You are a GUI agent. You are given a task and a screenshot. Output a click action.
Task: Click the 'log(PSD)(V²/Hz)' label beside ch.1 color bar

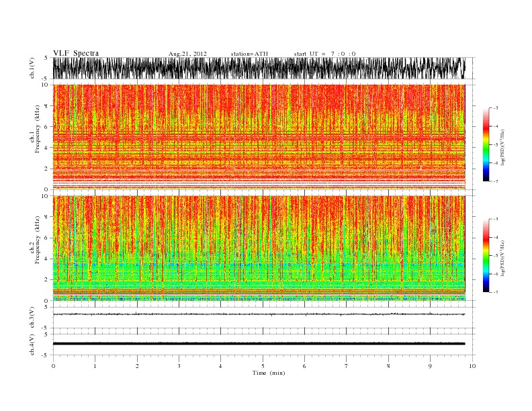[x=503, y=147]
